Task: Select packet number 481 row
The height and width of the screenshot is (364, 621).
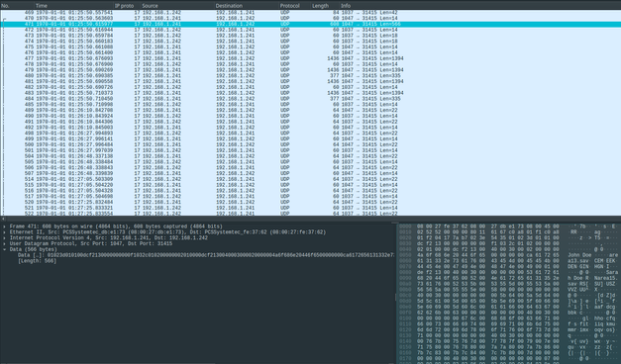Action: 311,81
